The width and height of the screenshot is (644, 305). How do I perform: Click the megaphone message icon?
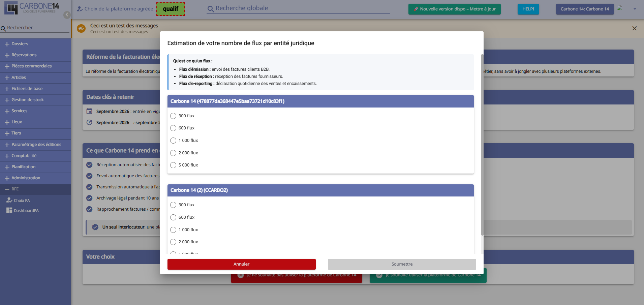point(81,28)
